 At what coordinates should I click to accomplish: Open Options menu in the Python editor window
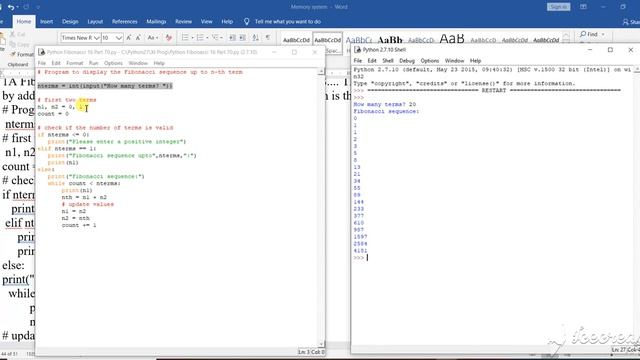113,63
